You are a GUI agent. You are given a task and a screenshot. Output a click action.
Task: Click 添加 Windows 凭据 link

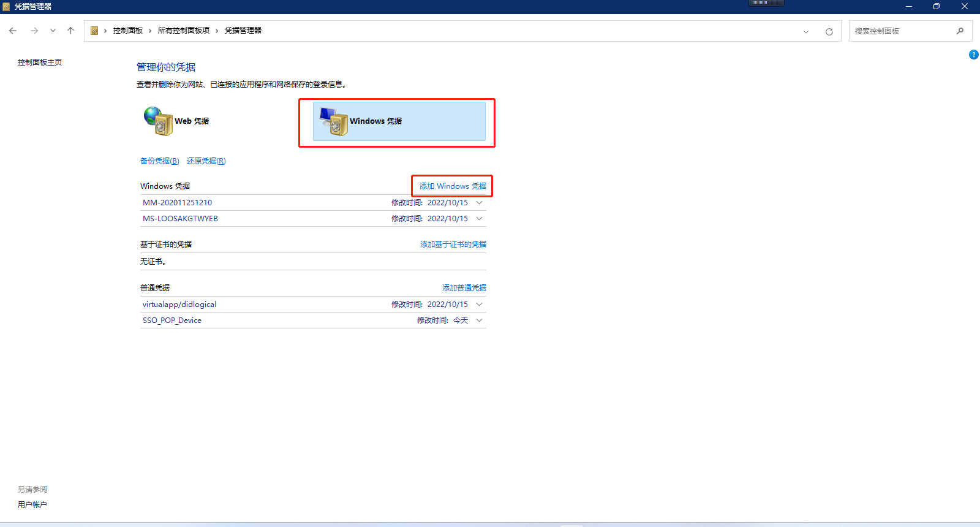(x=453, y=186)
